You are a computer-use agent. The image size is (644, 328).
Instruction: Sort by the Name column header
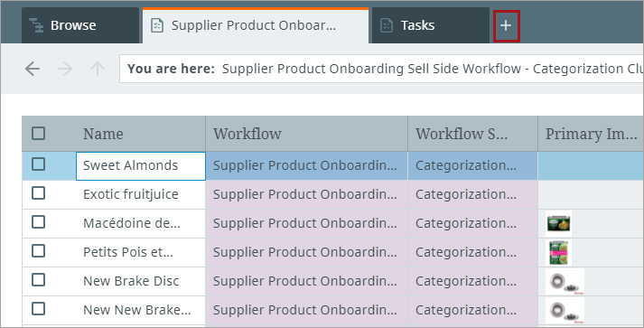click(x=103, y=134)
